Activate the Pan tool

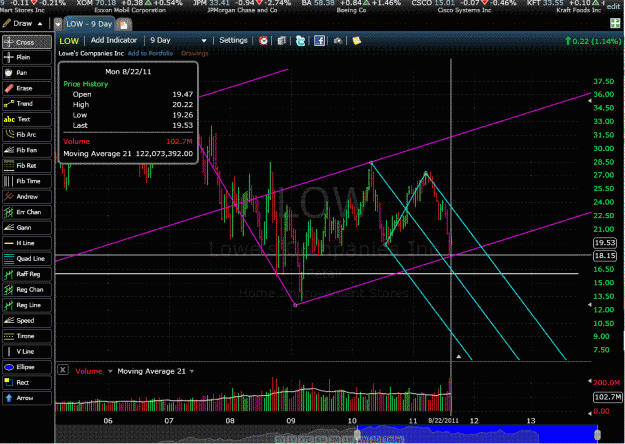[x=27, y=73]
